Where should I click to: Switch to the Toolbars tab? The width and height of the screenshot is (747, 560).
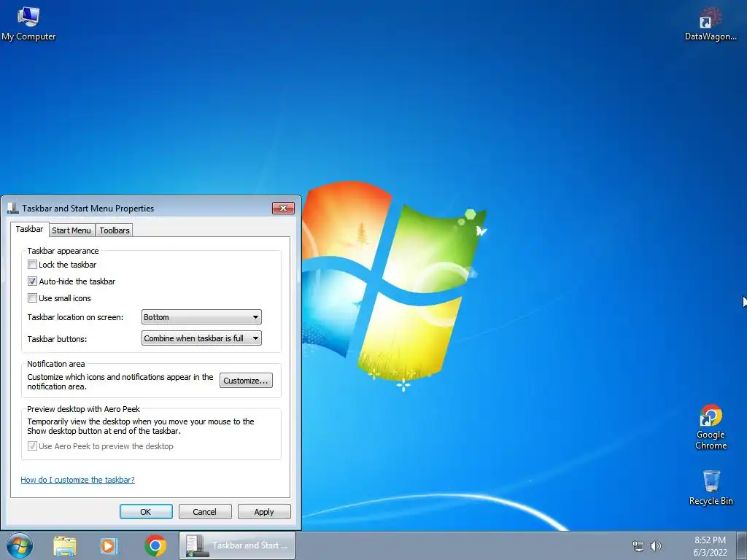point(115,230)
